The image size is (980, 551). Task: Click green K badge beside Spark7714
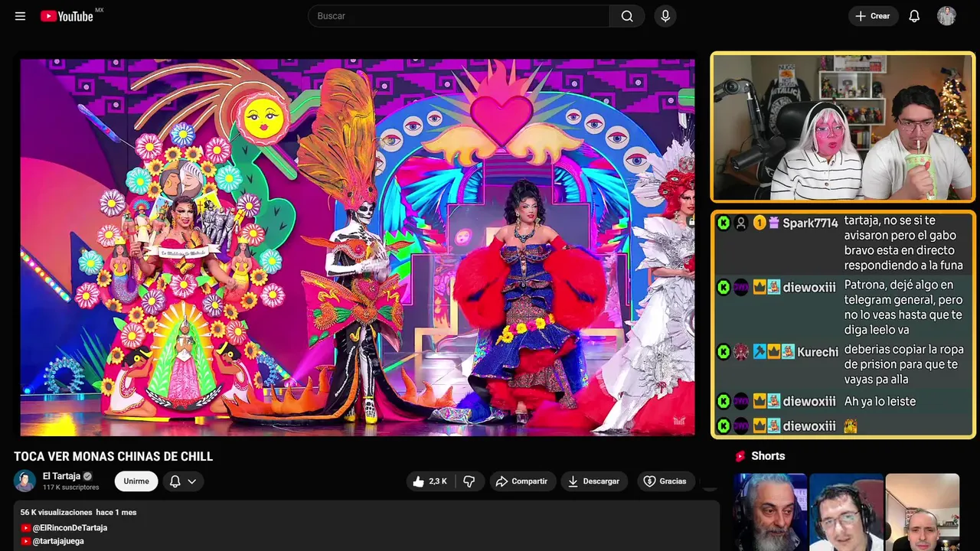coord(724,223)
